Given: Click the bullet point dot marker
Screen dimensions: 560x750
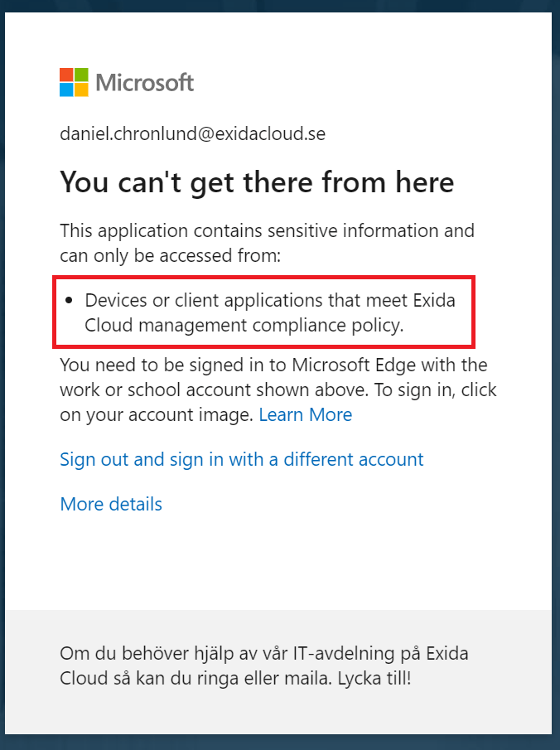Looking at the screenshot, I should click(70, 300).
